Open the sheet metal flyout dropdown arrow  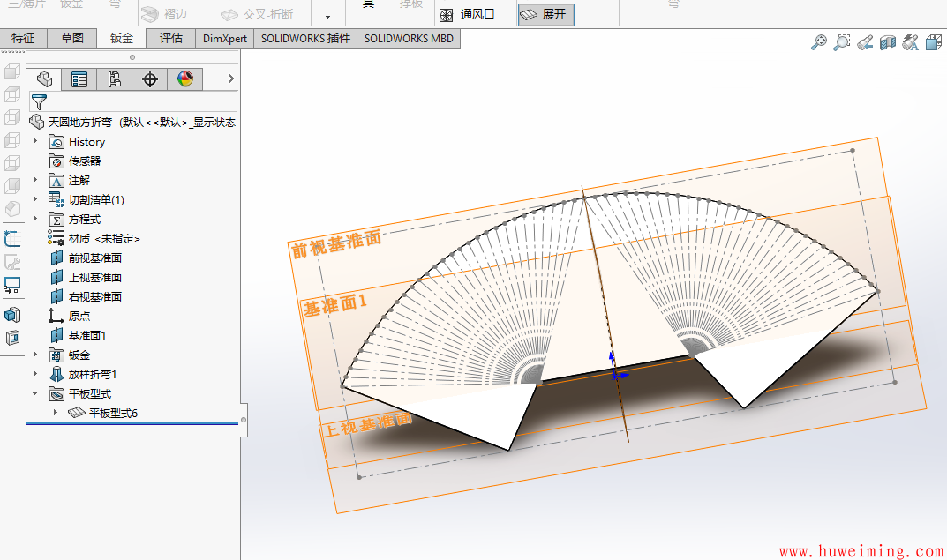pos(327,15)
